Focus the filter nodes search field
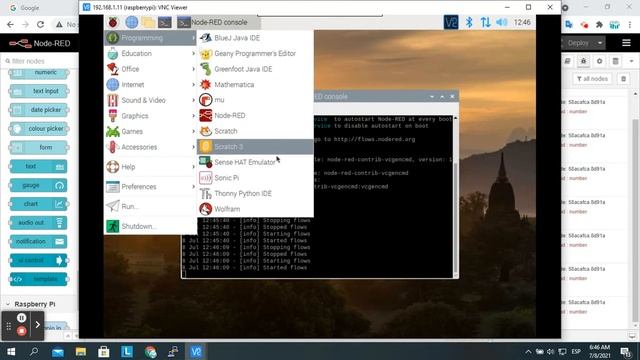The width and height of the screenshot is (640, 360). coord(40,61)
